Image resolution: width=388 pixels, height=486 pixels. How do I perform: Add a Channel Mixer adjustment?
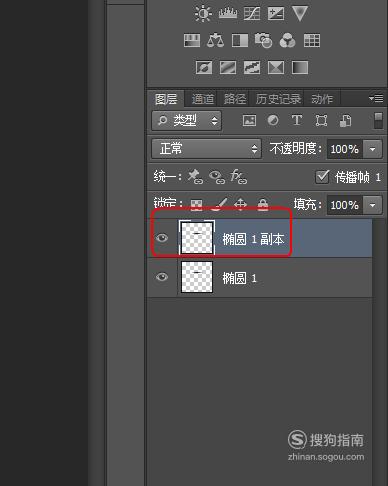point(287,41)
